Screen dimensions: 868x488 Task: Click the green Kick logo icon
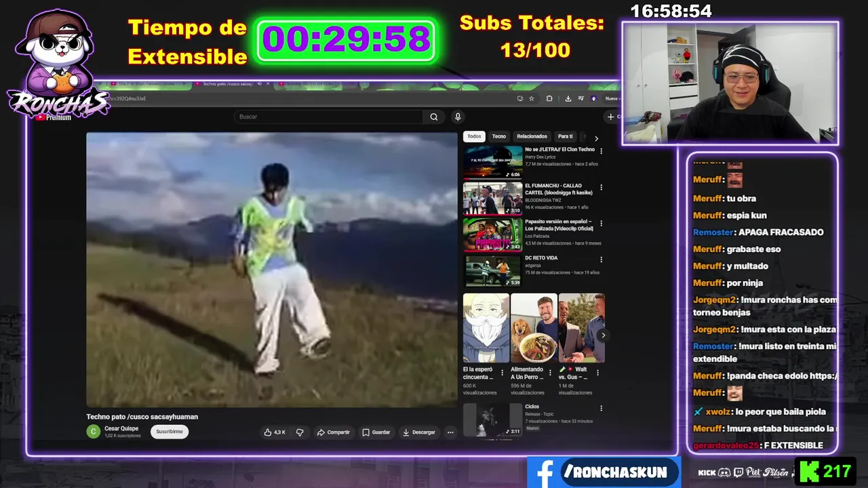810,471
